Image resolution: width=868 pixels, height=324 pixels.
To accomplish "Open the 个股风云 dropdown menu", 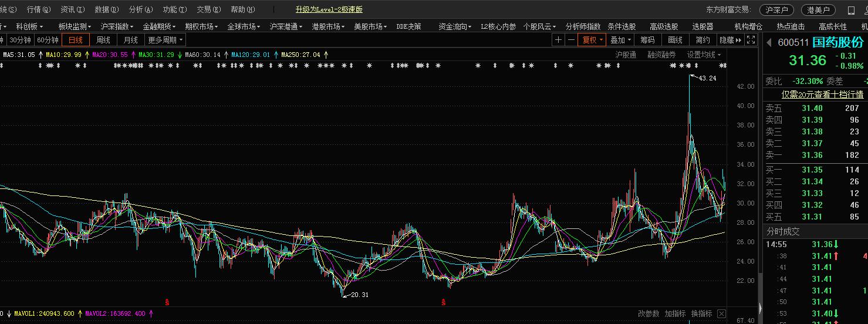I will 540,26.
